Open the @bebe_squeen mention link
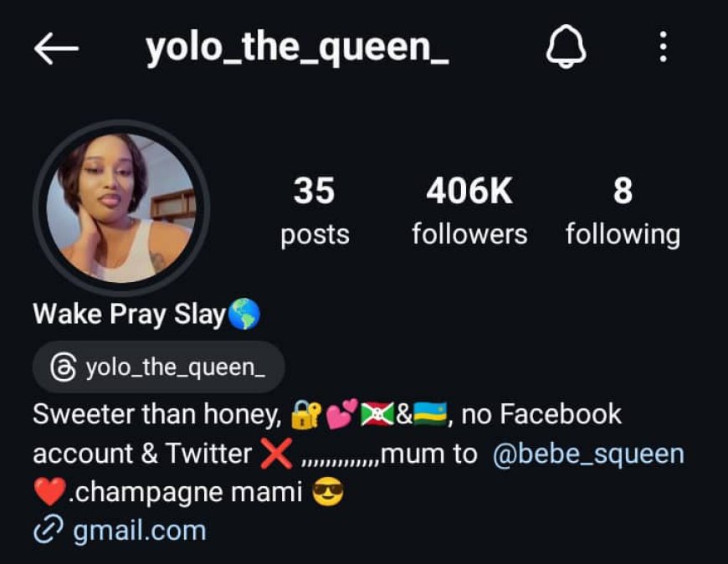The image size is (728, 564). point(588,454)
